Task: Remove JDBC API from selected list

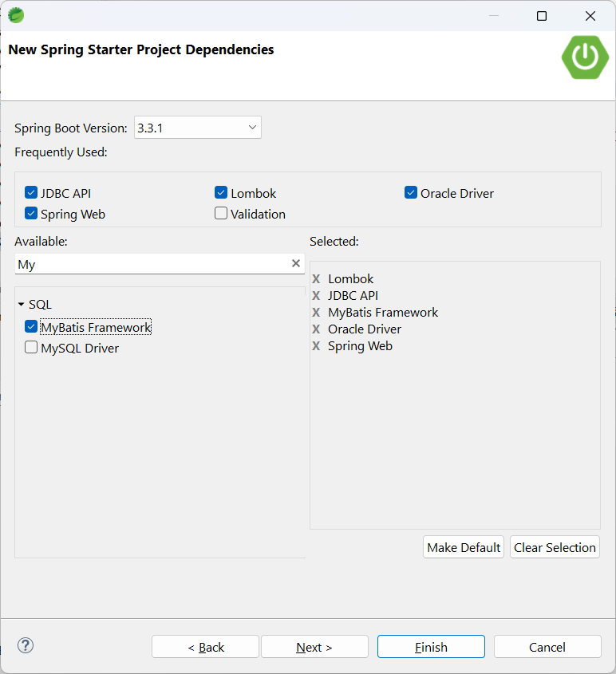Action: tap(316, 296)
